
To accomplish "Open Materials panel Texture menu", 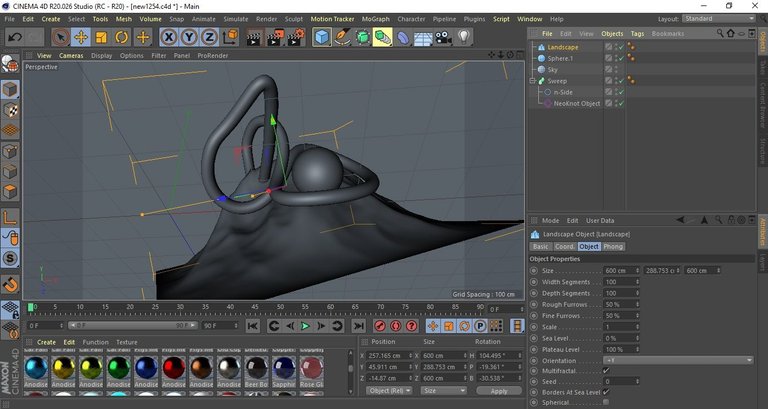I will (126, 342).
